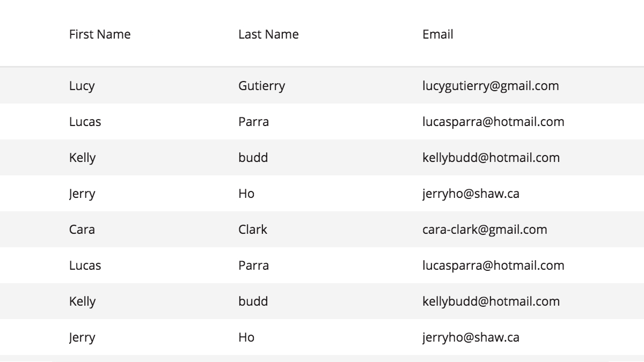
Task: Select the first Ho last name cell
Action: 246,194
